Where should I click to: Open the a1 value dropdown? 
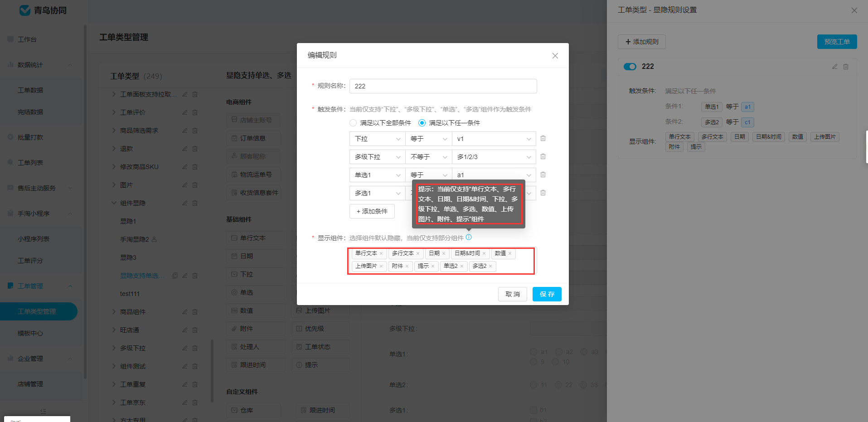[494, 175]
